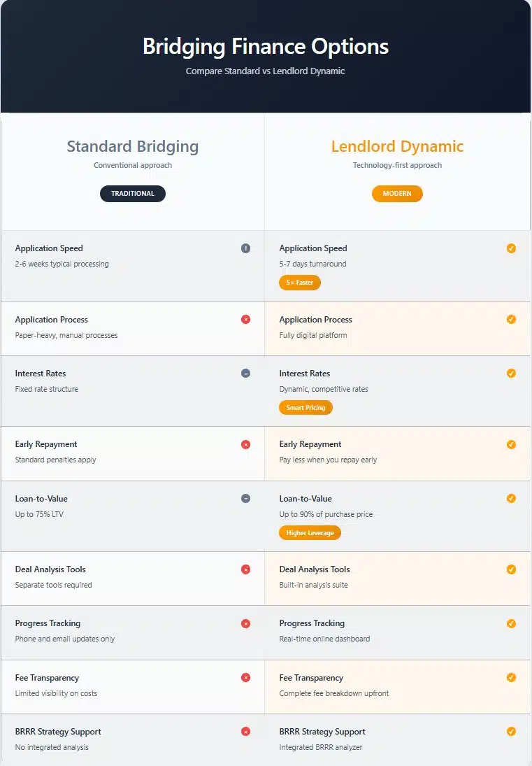Screen dimensions: 532x766
Task: Click the Integrated BRRR analyzer text
Action: coord(321,747)
